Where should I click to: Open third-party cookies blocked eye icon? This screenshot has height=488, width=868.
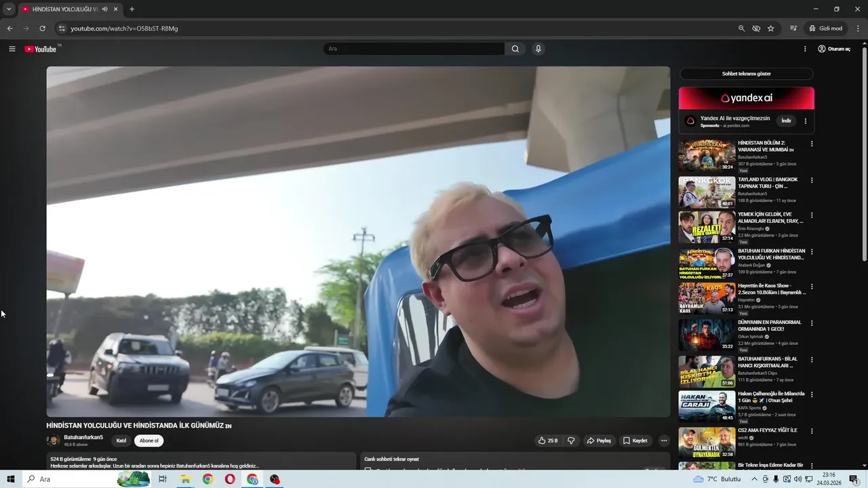tap(756, 28)
